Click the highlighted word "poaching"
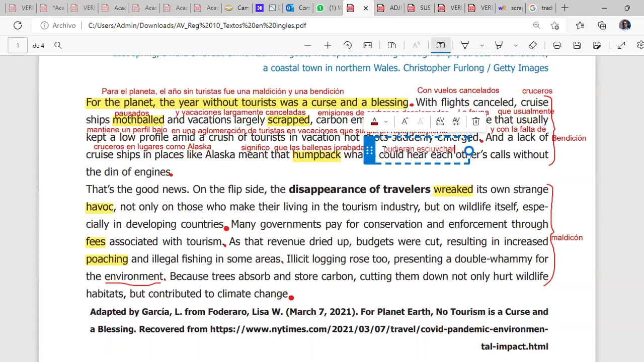This screenshot has height=362, width=644. (x=107, y=259)
